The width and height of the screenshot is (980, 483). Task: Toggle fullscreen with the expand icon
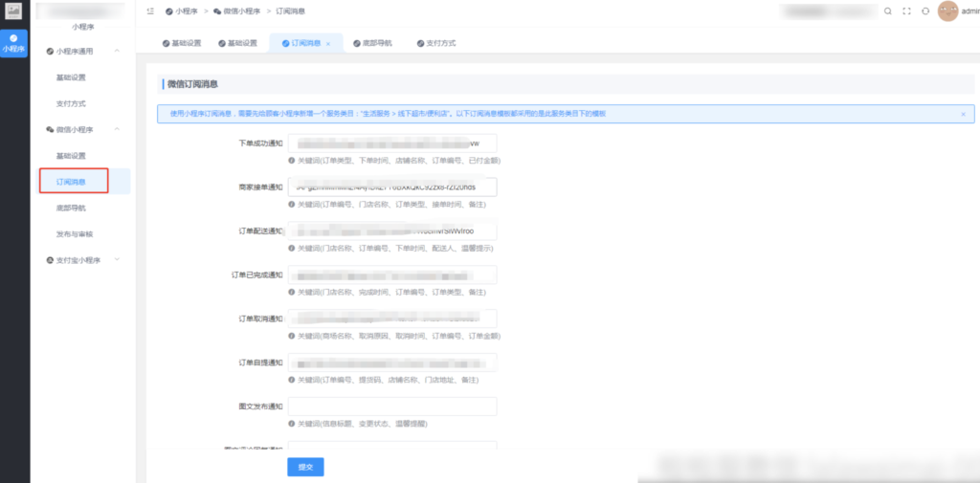(x=907, y=11)
